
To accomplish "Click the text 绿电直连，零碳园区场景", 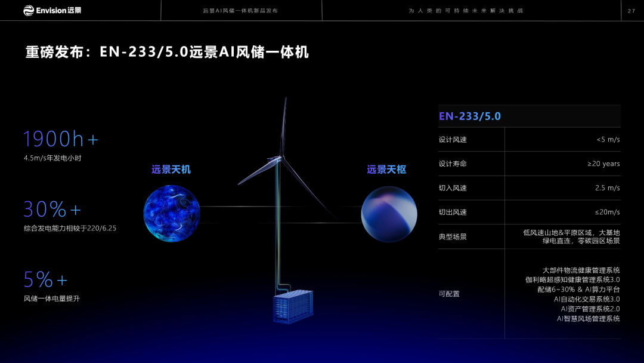I will click(581, 241).
